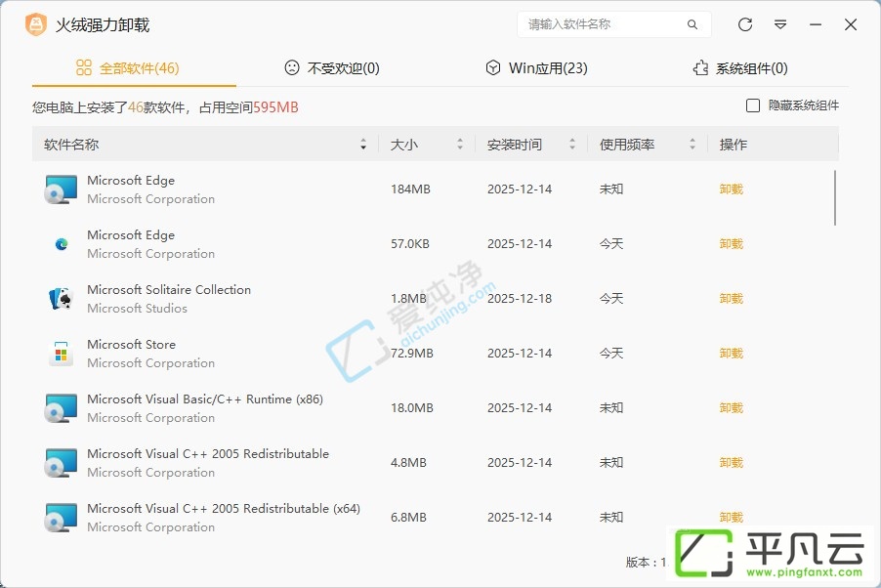Uninstall the 57.0KB Microsoft Edge entry
Image resolution: width=881 pixels, height=588 pixels.
pos(731,244)
